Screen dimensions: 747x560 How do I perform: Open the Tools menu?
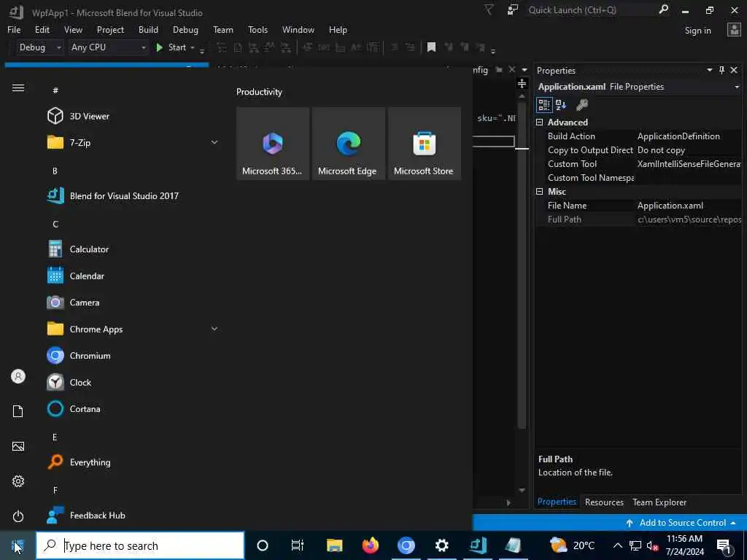pos(258,29)
